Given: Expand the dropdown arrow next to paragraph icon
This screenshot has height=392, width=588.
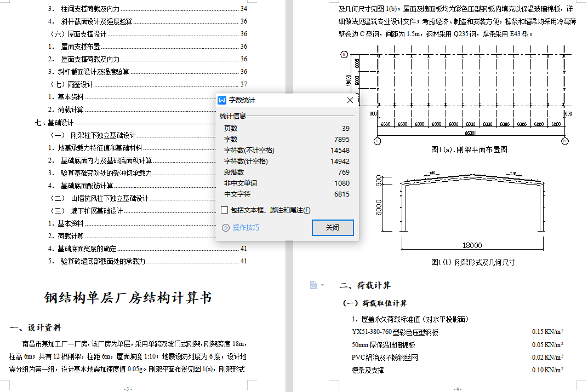Looking at the screenshot, I should pos(322,285).
